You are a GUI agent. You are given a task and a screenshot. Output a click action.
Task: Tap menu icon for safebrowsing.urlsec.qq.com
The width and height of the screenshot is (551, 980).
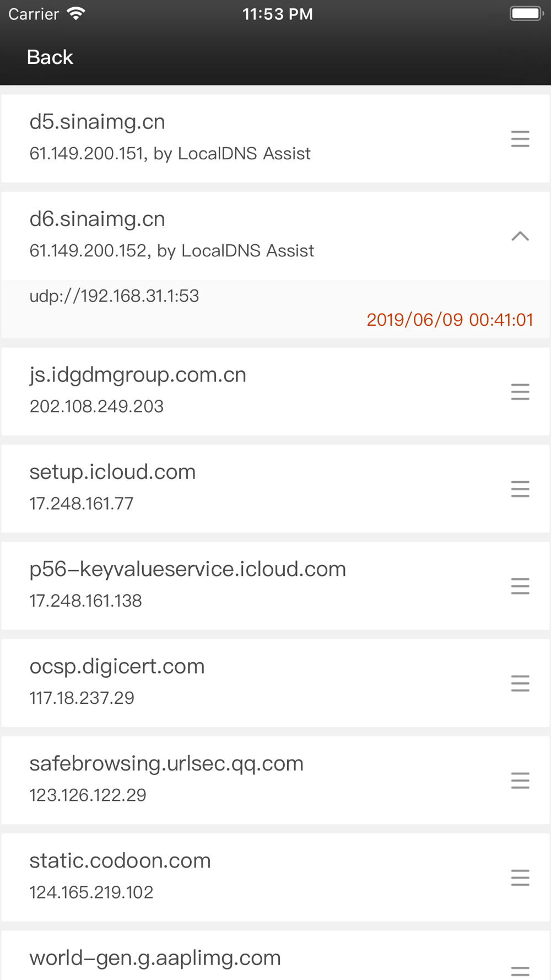tap(520, 780)
